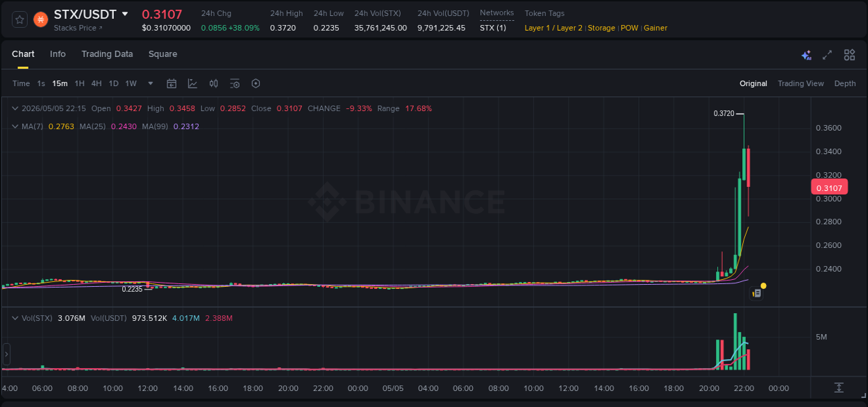Expand the left side panel arrow
Image resolution: width=868 pixels, height=407 pixels.
click(6, 354)
